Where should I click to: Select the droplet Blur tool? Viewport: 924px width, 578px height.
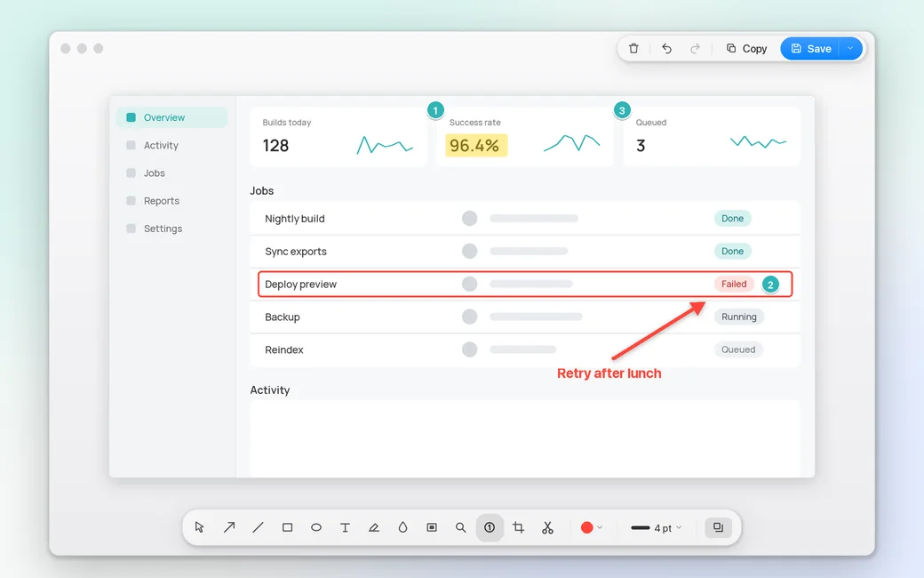[x=402, y=527]
